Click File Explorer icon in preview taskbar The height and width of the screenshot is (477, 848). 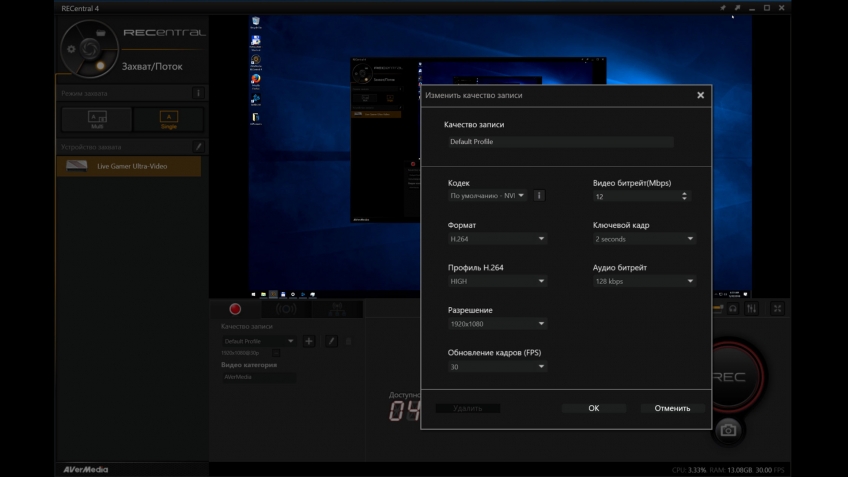[263, 295]
